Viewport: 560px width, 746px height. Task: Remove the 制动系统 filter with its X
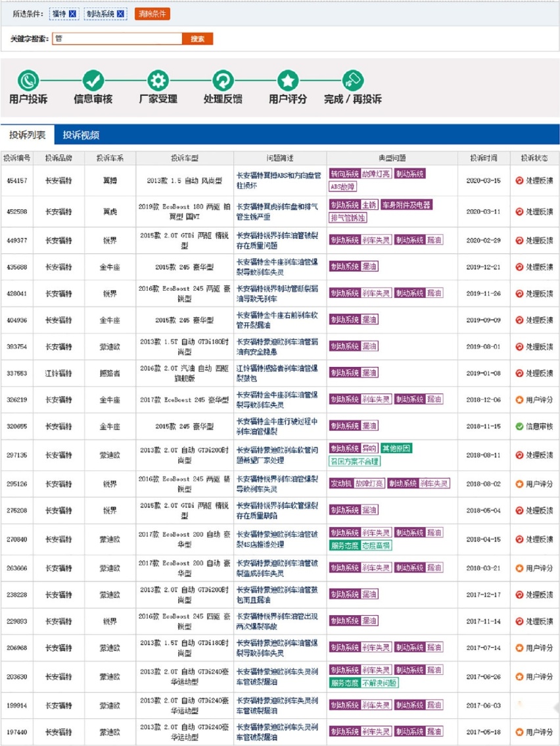click(x=120, y=14)
